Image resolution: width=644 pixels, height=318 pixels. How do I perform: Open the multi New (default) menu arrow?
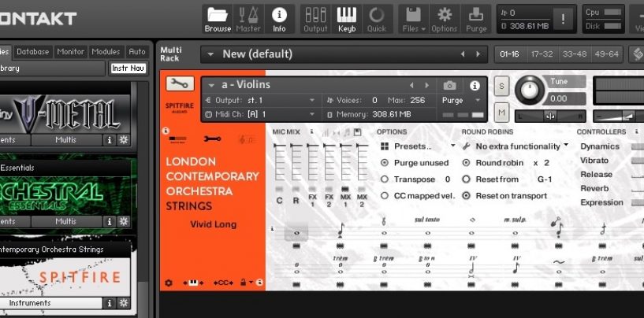[210, 54]
